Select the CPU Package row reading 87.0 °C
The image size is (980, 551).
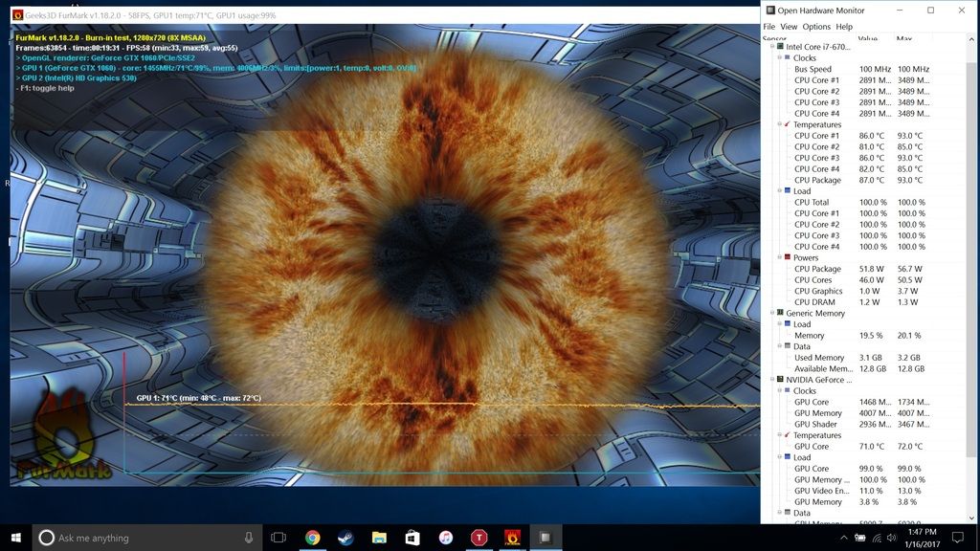click(863, 180)
